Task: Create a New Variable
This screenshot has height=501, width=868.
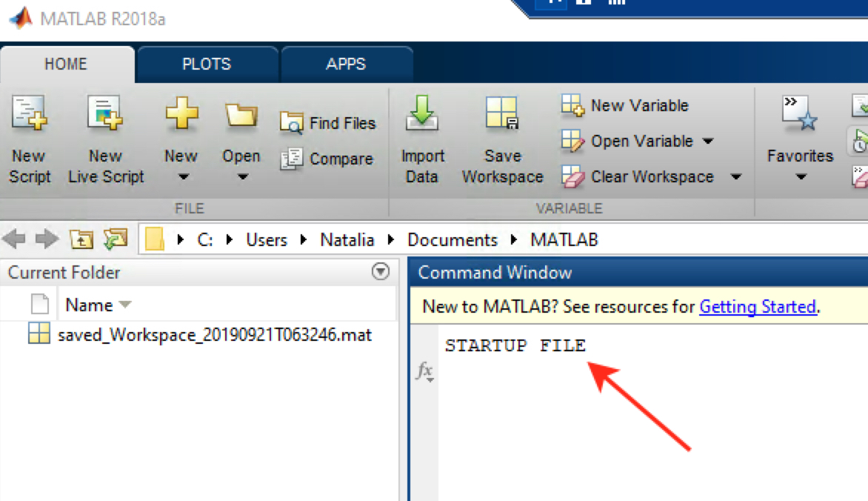Action: pyautogui.click(x=624, y=105)
